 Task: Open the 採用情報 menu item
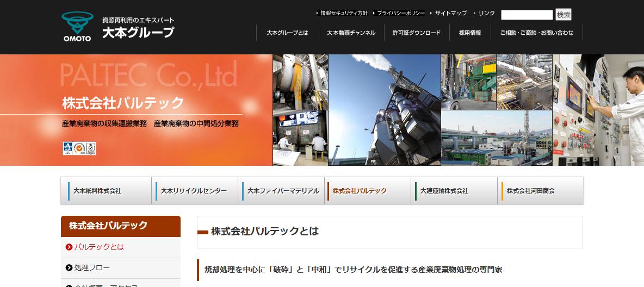470,33
